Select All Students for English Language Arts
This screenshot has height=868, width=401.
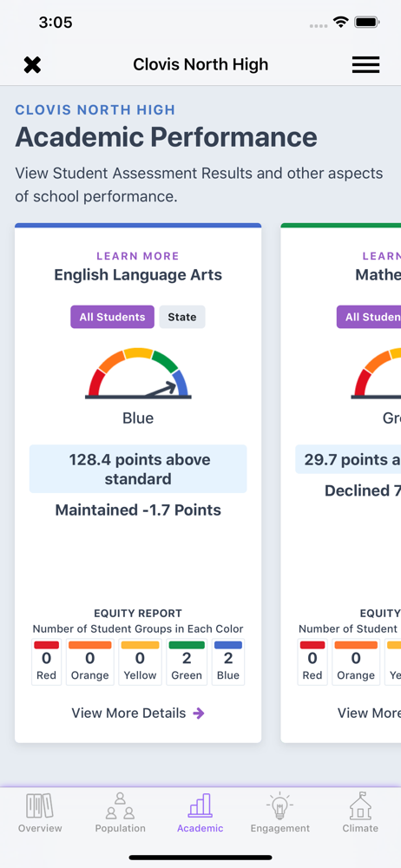pos(113,317)
